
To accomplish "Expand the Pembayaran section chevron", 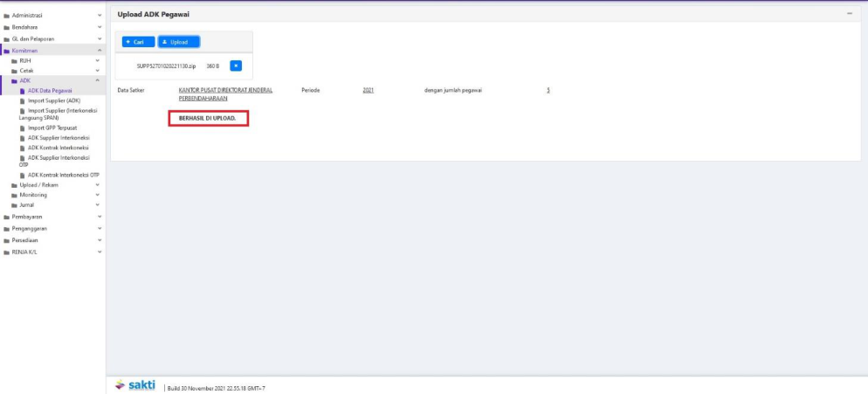I will pos(100,216).
